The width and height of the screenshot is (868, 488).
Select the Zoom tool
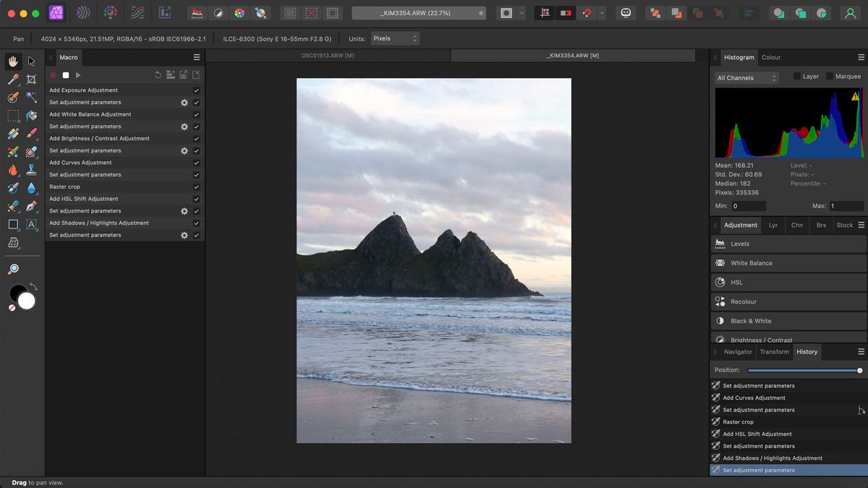(14, 268)
